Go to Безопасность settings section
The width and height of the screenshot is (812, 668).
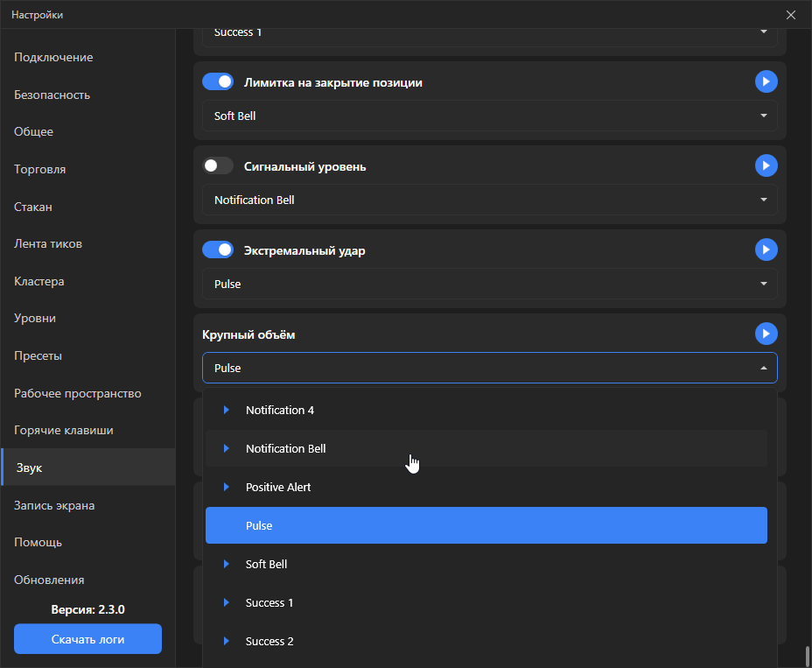(88, 95)
